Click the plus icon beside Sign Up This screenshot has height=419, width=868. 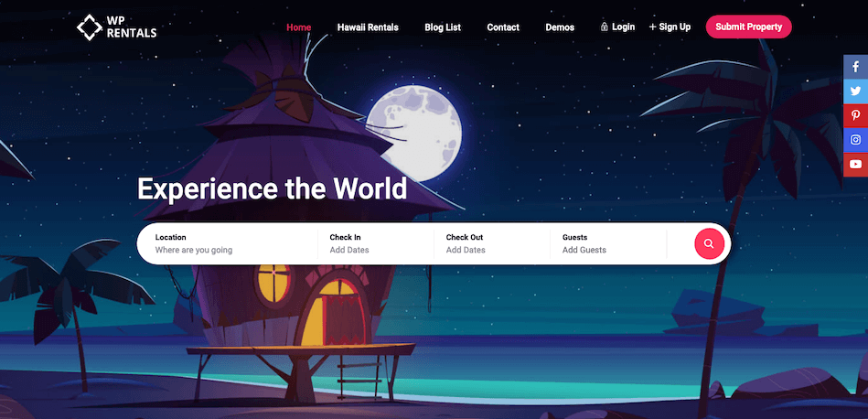(x=652, y=27)
